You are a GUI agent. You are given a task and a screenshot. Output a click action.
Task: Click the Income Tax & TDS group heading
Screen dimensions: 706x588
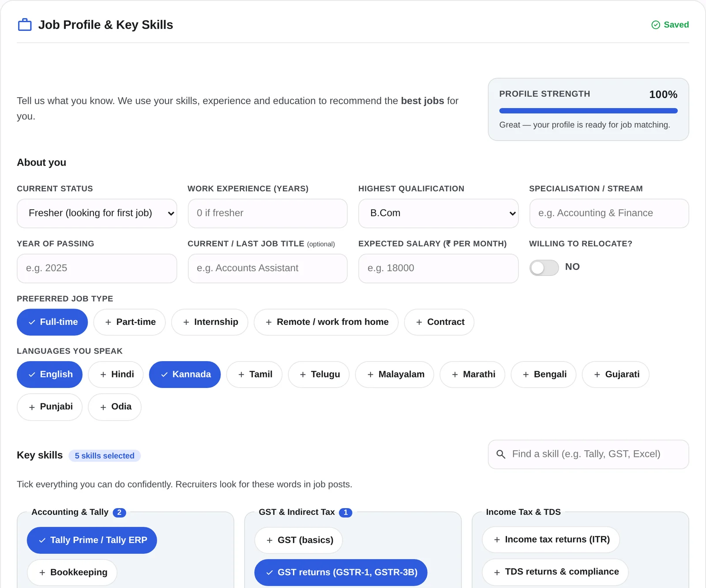pyautogui.click(x=523, y=512)
